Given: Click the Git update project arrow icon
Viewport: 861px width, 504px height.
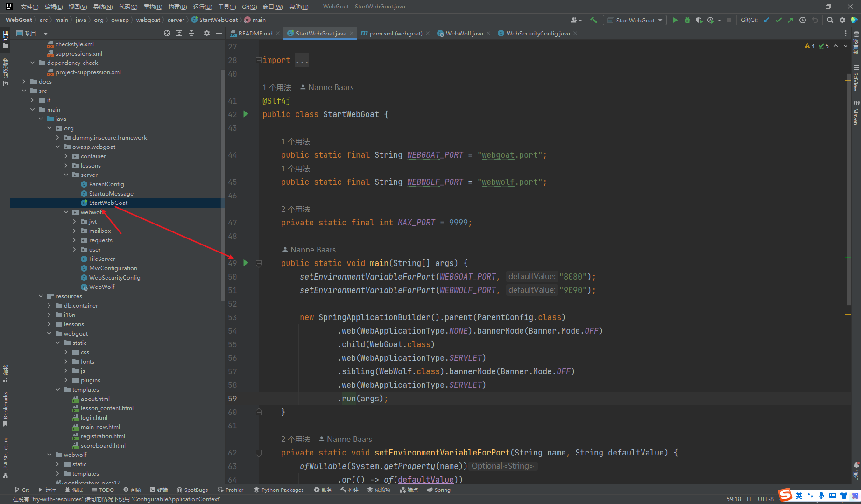Looking at the screenshot, I should [x=766, y=20].
